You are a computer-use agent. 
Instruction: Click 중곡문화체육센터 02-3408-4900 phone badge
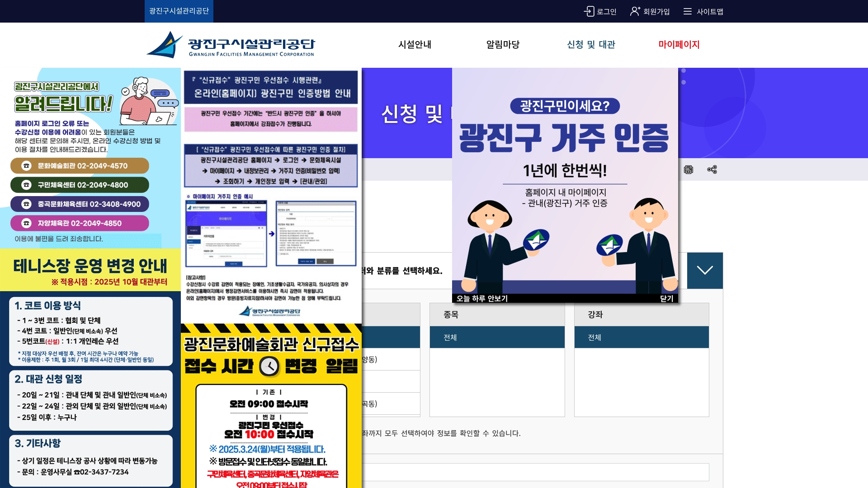pos(80,204)
